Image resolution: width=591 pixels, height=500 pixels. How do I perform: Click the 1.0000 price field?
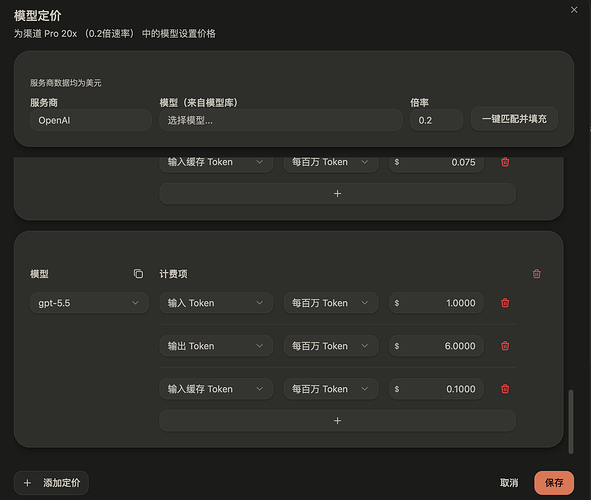(436, 303)
